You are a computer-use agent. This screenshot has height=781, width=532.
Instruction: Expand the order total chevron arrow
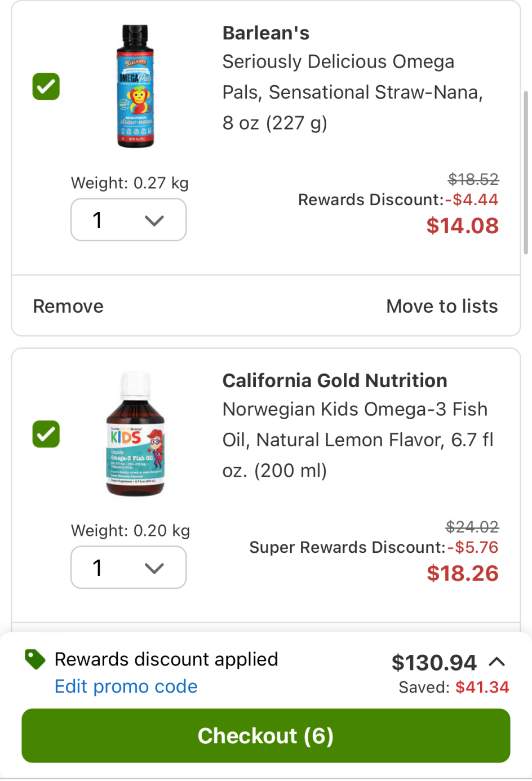[496, 662]
